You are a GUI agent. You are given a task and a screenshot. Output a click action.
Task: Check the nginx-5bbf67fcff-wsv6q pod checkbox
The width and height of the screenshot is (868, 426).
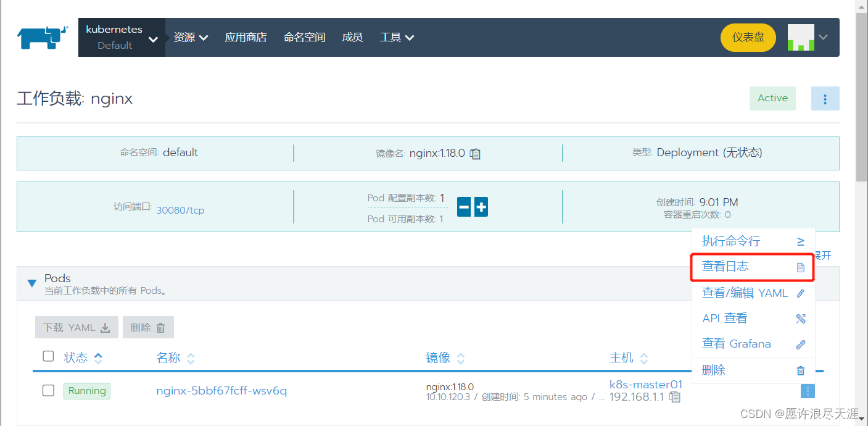coord(48,390)
